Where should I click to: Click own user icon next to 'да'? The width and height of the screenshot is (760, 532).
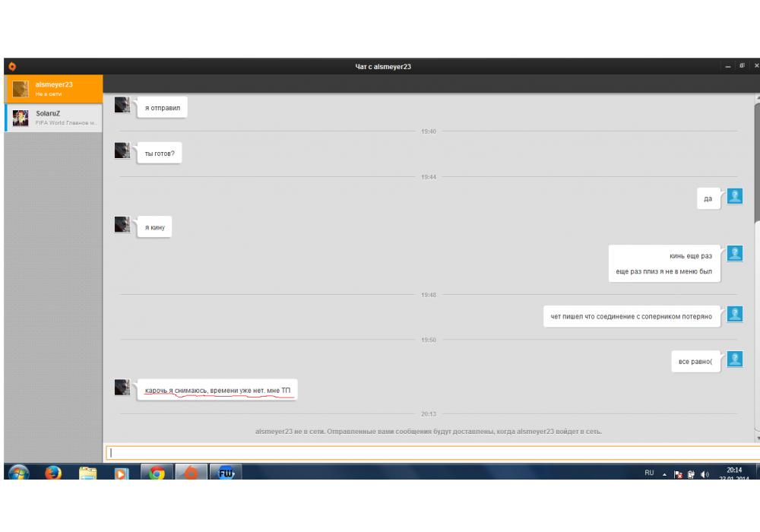coord(735,196)
